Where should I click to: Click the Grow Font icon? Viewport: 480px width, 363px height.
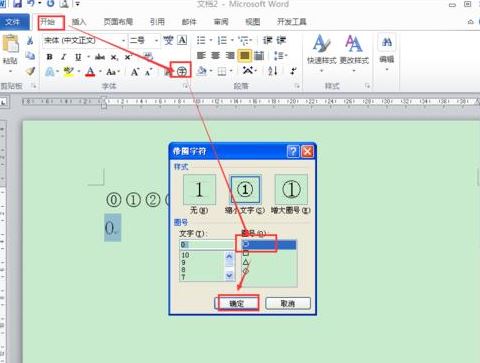click(134, 72)
